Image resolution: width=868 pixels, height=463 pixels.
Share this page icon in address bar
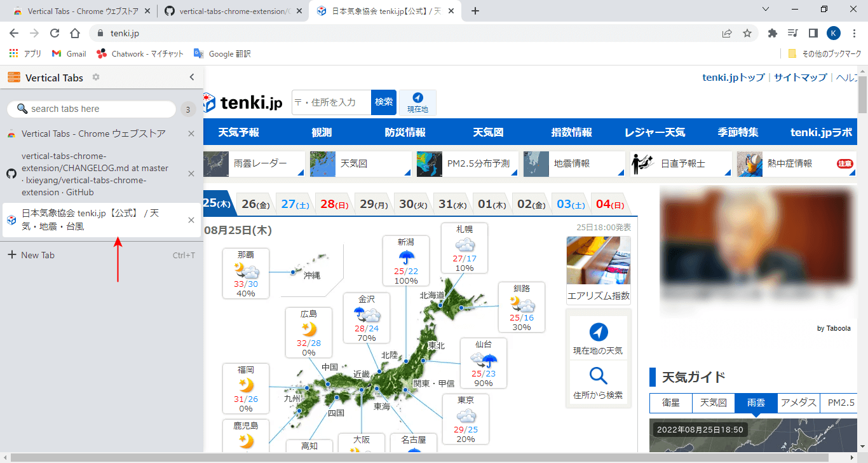tap(727, 33)
